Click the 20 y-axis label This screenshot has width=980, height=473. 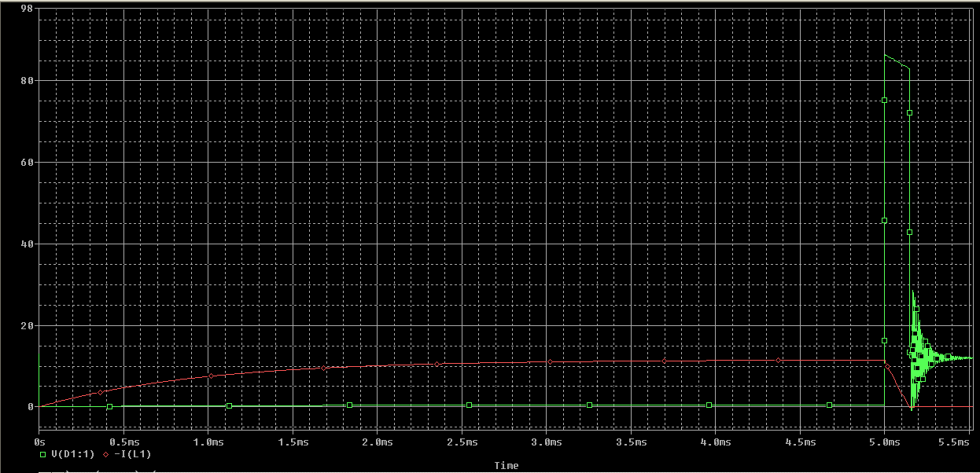coord(27,325)
